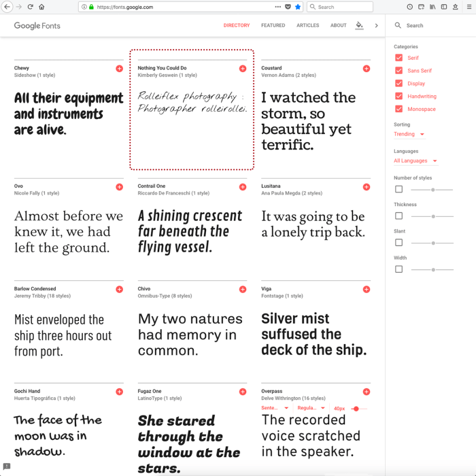Add Contrail One font using plus icon
The width and height of the screenshot is (476, 476).
pyautogui.click(x=243, y=186)
